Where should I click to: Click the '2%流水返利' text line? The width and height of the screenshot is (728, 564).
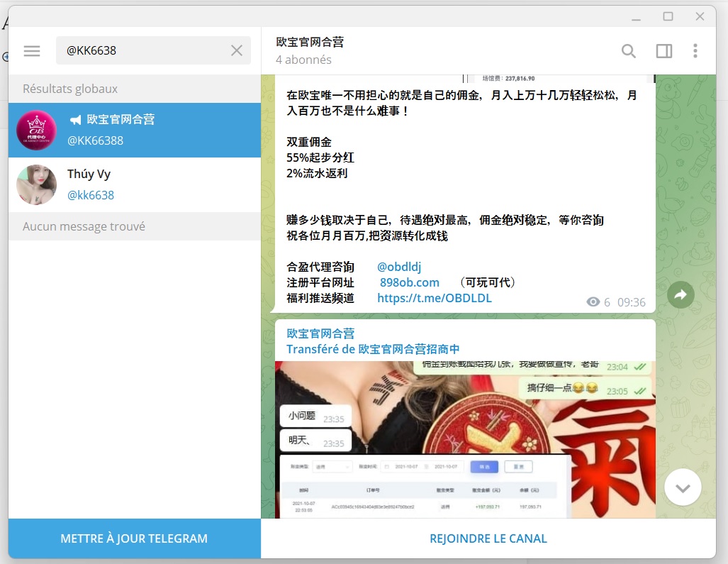point(317,173)
